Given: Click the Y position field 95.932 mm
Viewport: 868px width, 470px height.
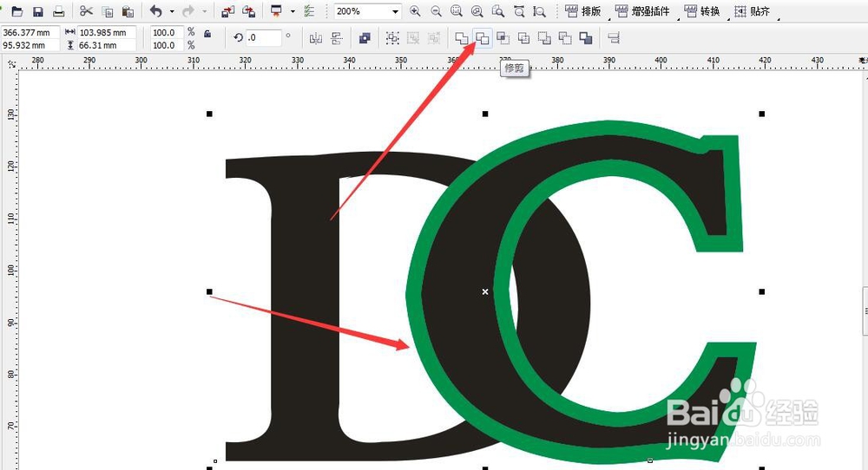Looking at the screenshot, I should tap(30, 45).
